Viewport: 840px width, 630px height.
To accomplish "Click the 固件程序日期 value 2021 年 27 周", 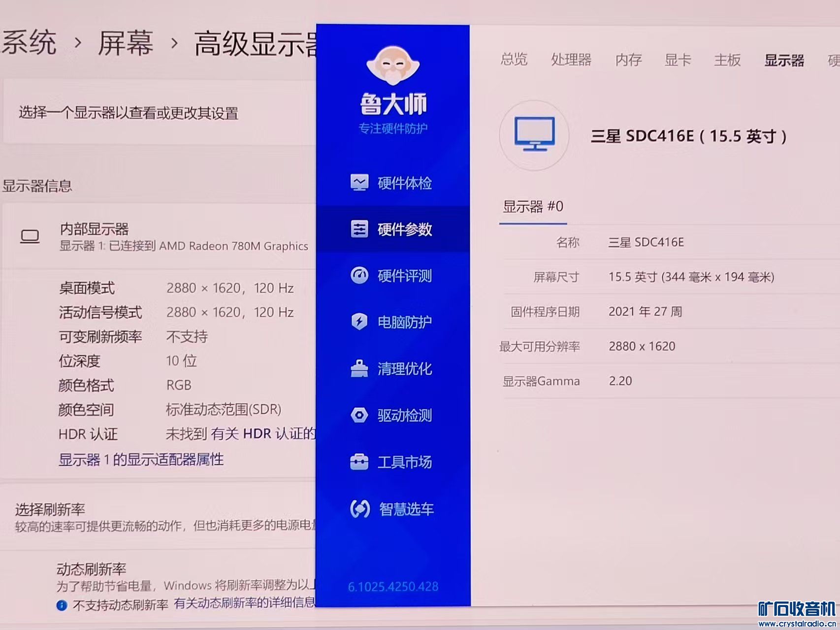I will (x=645, y=311).
